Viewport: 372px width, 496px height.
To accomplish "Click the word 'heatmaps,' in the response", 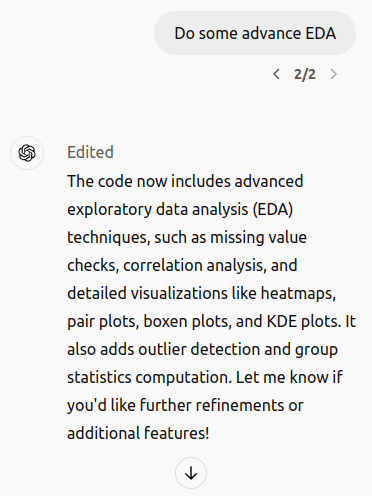I will coord(298,293).
